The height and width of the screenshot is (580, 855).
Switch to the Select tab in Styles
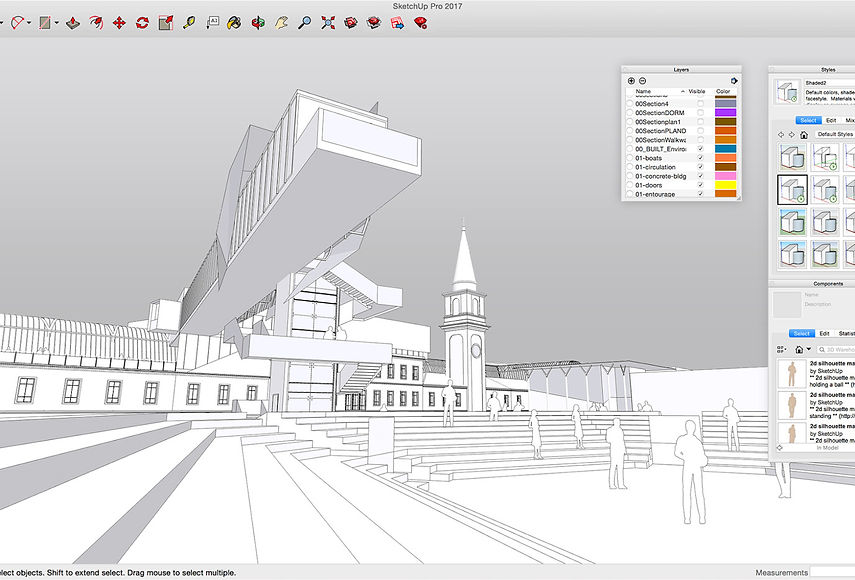pyautogui.click(x=809, y=120)
